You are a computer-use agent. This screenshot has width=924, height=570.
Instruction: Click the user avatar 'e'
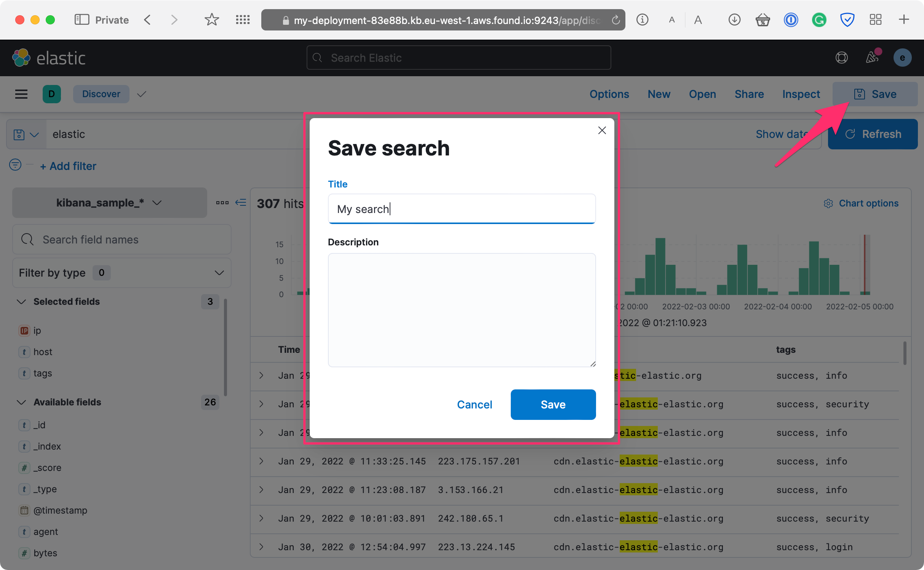pos(902,58)
